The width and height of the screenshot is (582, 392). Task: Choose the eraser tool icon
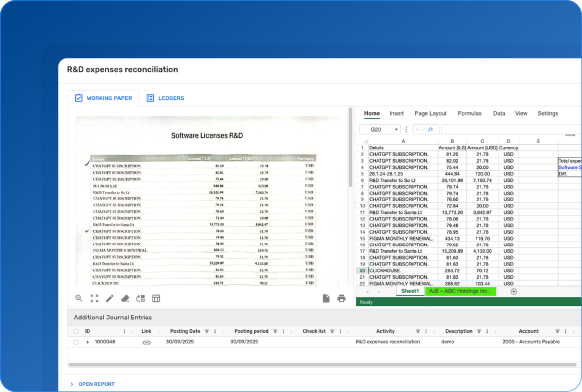point(125,298)
